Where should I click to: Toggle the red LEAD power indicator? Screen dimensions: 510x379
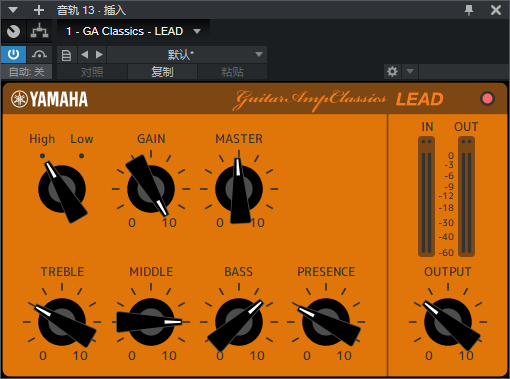tap(487, 99)
